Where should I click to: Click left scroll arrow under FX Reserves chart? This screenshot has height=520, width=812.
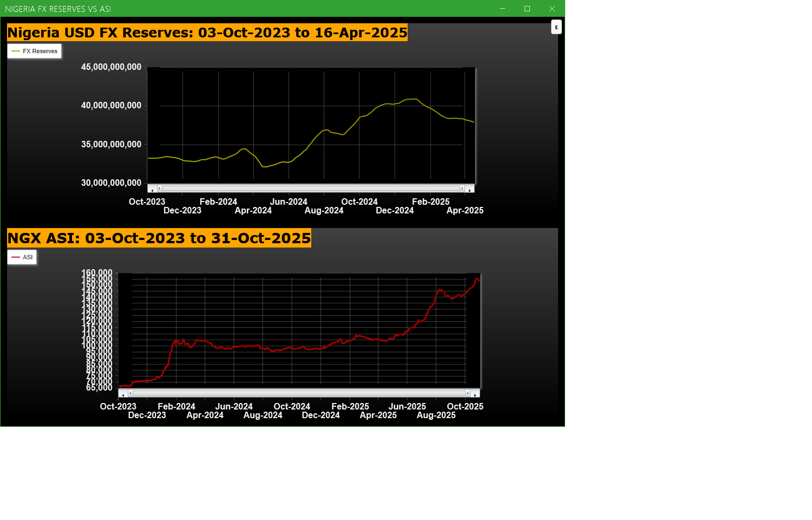coord(152,188)
